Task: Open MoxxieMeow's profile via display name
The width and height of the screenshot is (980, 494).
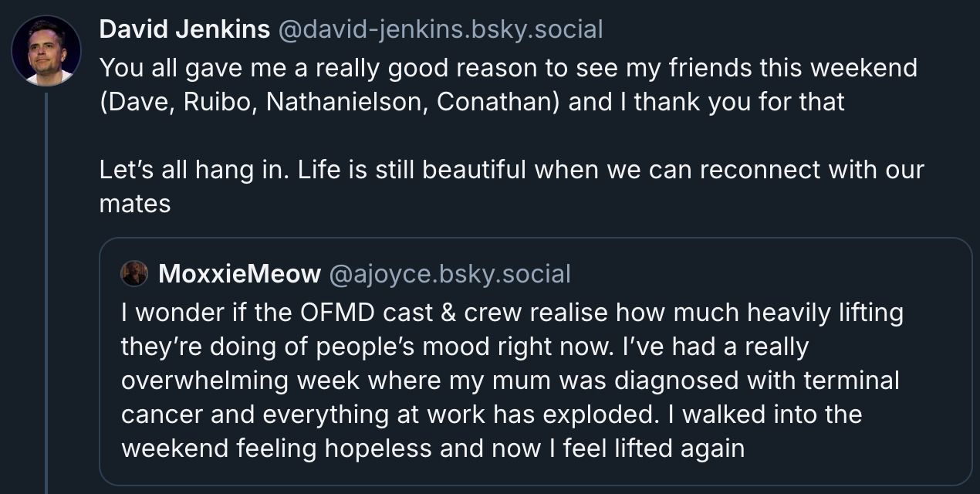Action: point(239,273)
